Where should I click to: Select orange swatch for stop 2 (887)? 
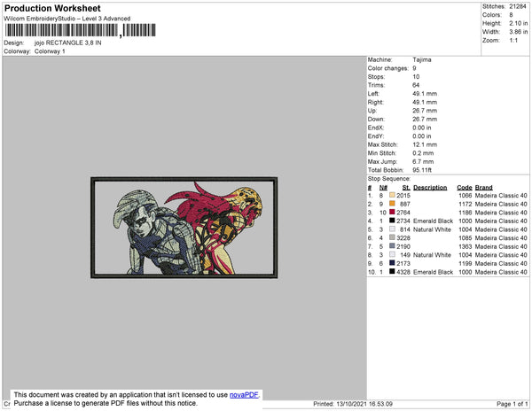tap(392, 204)
